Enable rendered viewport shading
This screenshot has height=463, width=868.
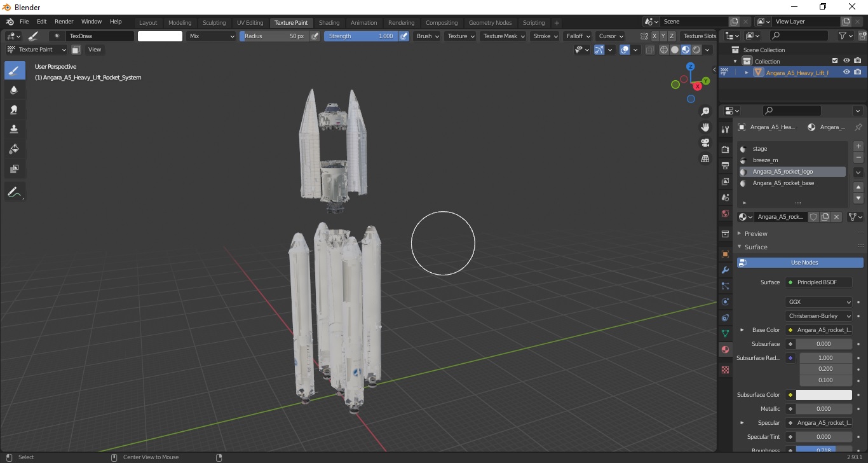click(696, 50)
